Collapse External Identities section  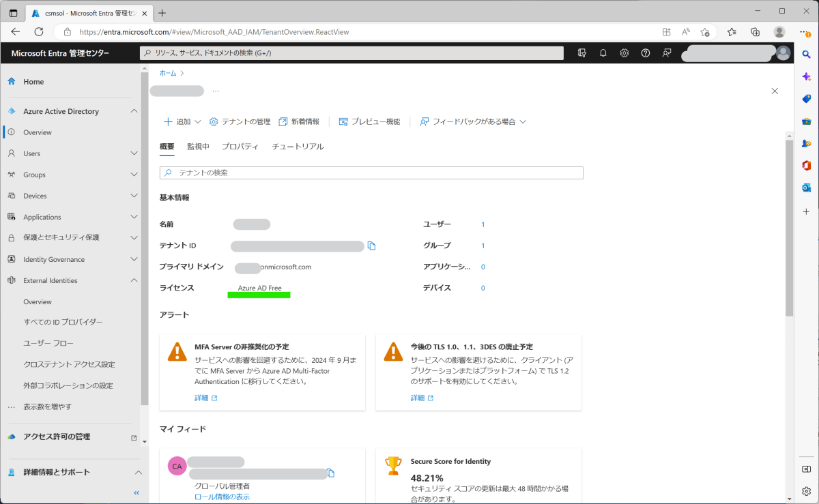click(x=134, y=280)
